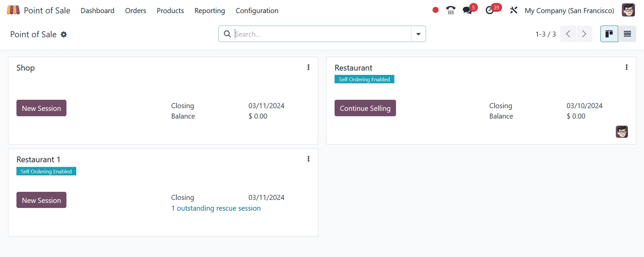The image size is (644, 257).
Task: Open the 1 outstanding rescue session link
Action: [216, 208]
